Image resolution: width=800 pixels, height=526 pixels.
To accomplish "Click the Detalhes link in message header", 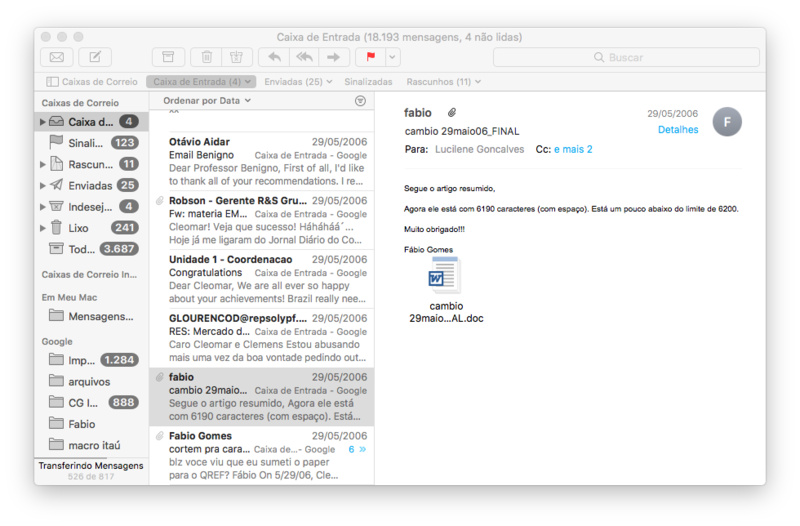I will [678, 130].
